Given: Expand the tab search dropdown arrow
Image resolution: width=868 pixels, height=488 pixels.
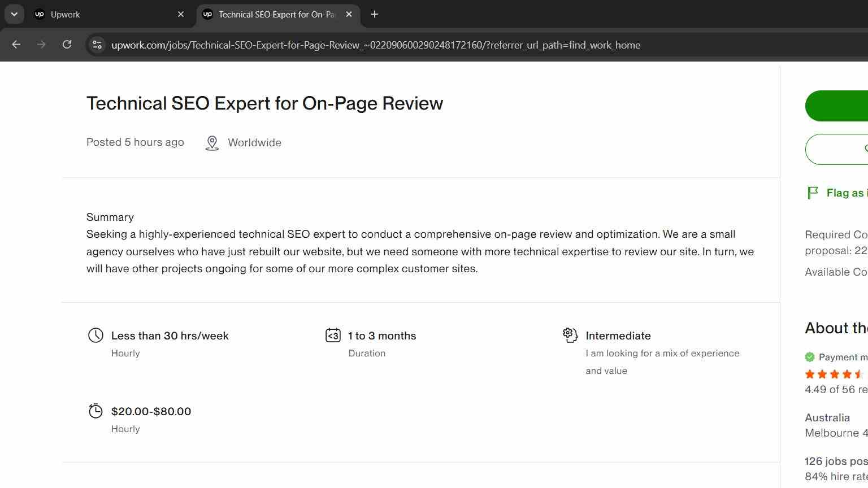Looking at the screenshot, I should pos(14,14).
